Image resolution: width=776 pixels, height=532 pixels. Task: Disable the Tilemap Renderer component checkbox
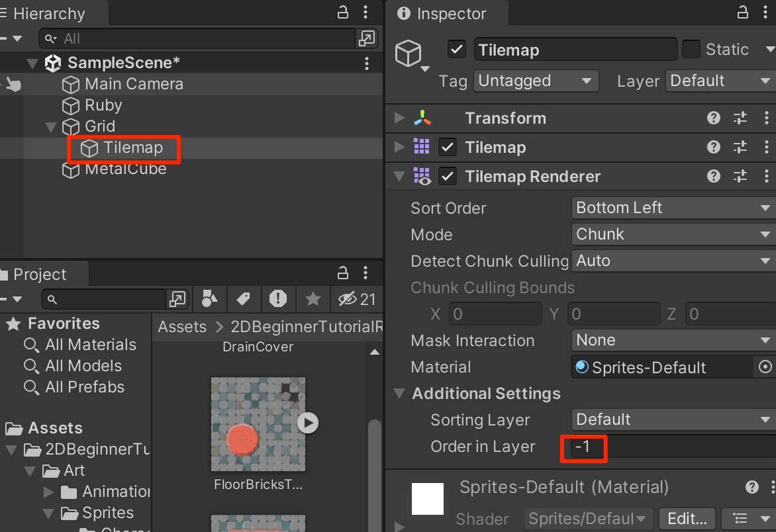pyautogui.click(x=448, y=177)
